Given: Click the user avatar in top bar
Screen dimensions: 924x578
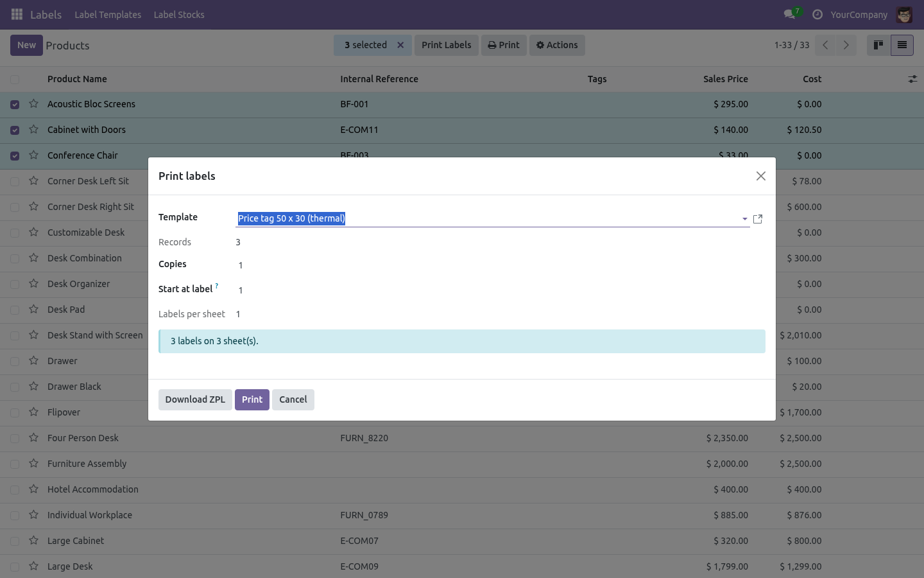Looking at the screenshot, I should [904, 14].
